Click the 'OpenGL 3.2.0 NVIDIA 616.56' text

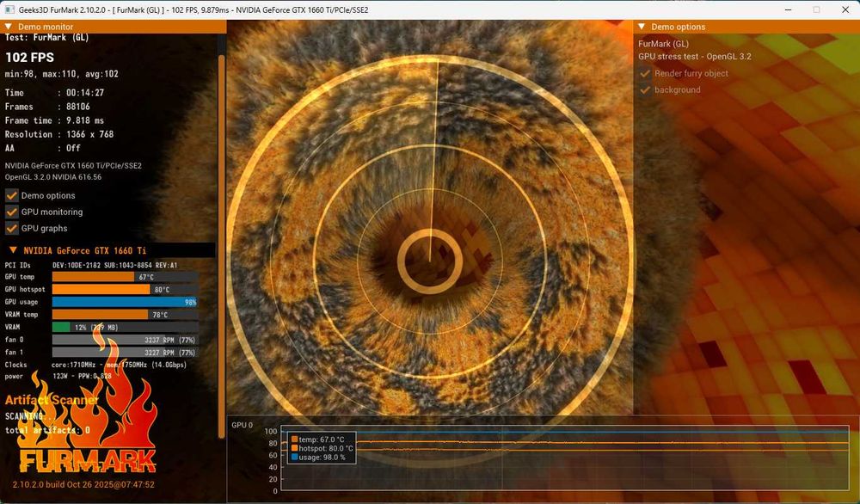tap(53, 177)
